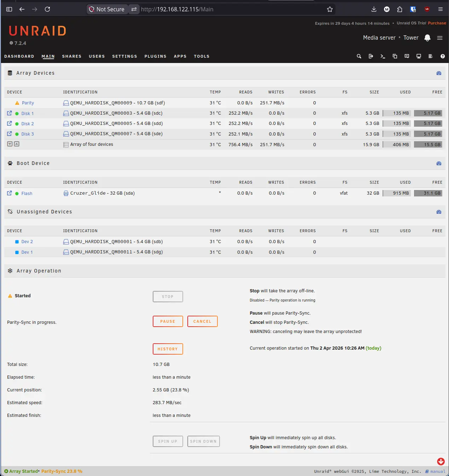Click the help question mark icon
Viewport: 449px width, 476px height.
click(x=443, y=56)
